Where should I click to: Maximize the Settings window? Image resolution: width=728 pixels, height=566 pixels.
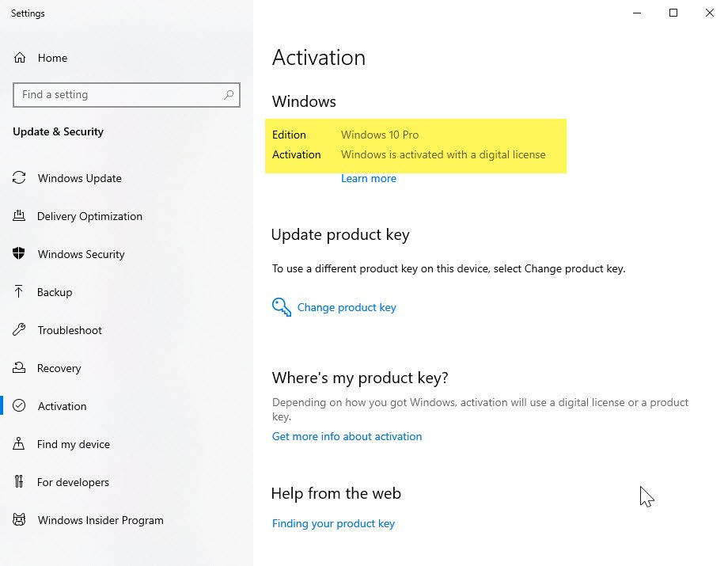click(673, 13)
